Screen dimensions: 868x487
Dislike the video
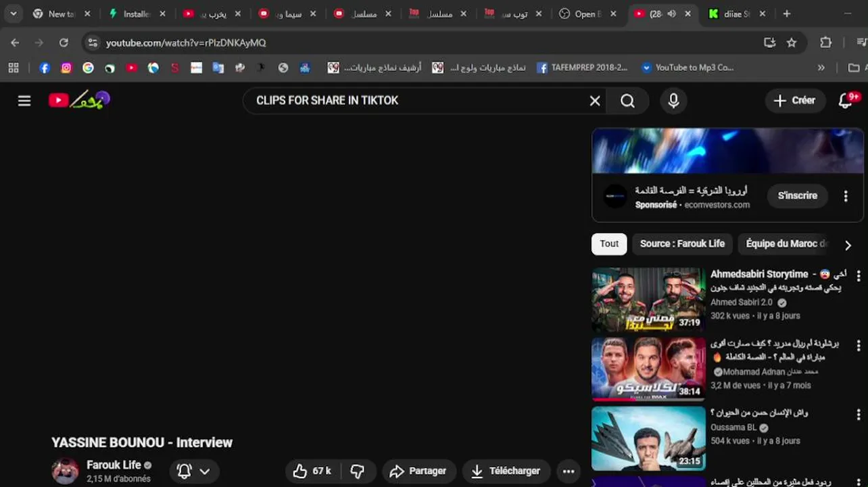click(x=358, y=471)
